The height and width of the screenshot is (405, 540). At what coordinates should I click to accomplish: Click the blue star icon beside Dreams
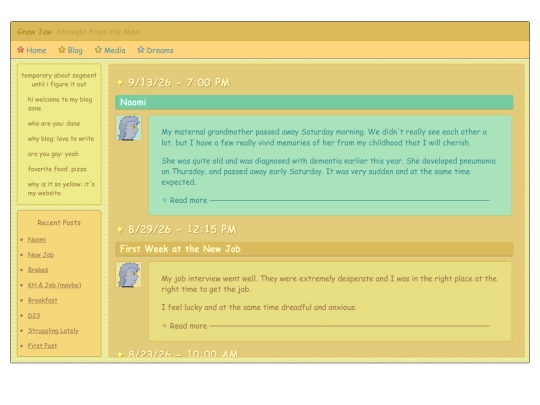[x=141, y=50]
